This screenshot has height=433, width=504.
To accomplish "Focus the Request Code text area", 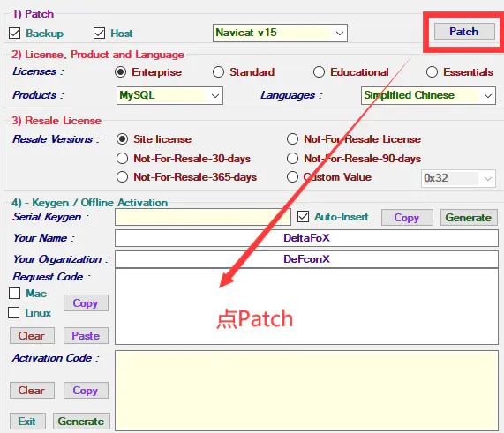I will (306, 307).
